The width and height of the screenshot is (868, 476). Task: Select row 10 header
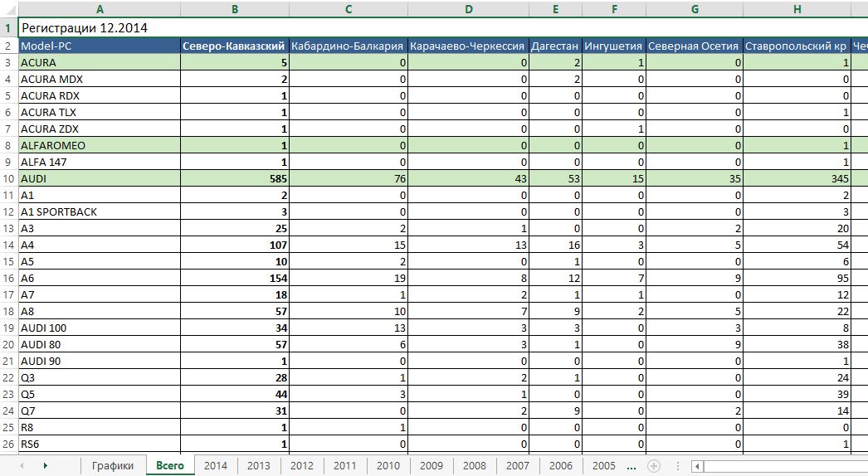tap(9, 179)
